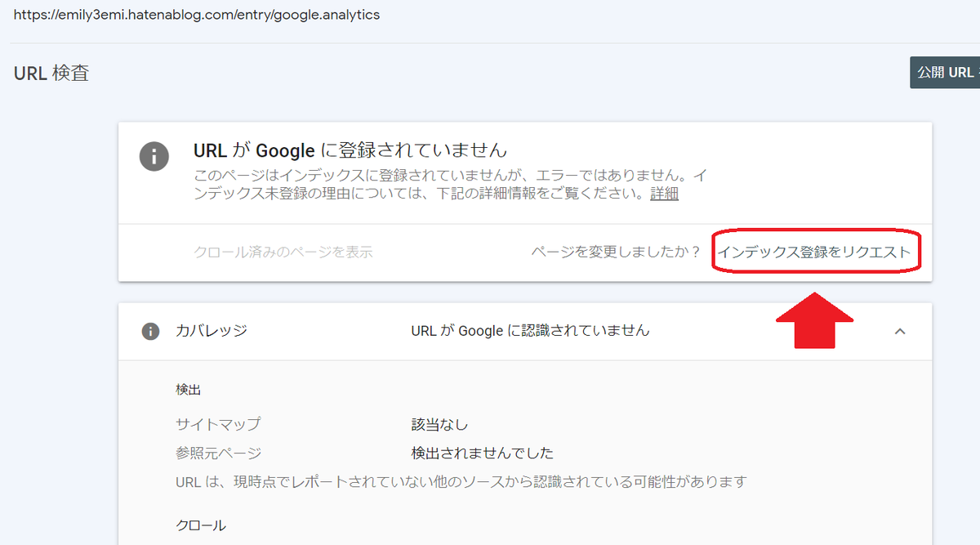Click the info icon next to カバレッジ
The height and width of the screenshot is (545, 980).
(x=150, y=331)
